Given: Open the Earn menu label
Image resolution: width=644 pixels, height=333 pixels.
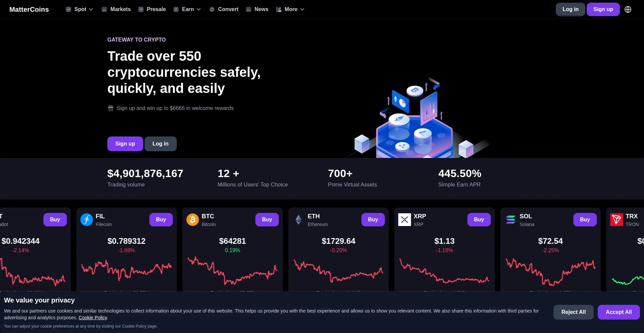Looking at the screenshot, I should [188, 9].
